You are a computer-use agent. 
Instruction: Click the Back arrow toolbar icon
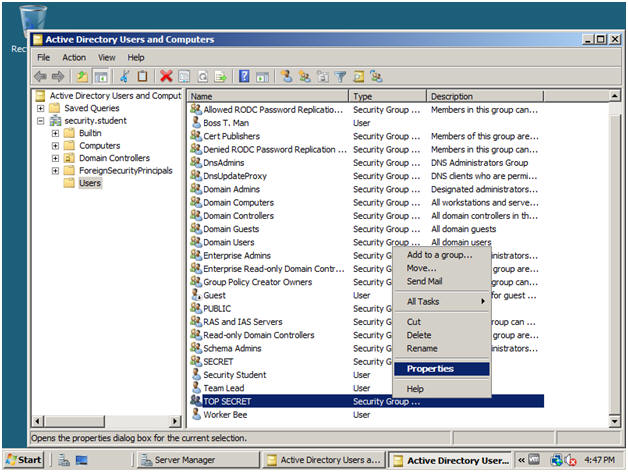pos(40,76)
